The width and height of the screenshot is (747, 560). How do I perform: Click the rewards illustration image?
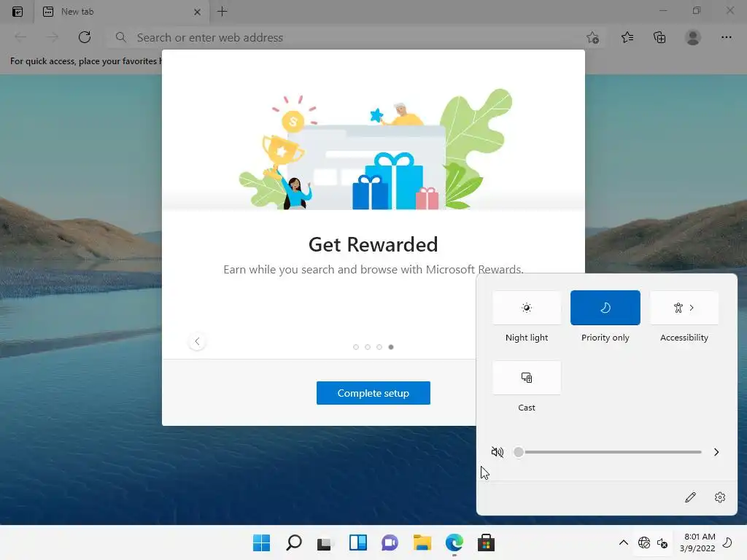point(376,149)
